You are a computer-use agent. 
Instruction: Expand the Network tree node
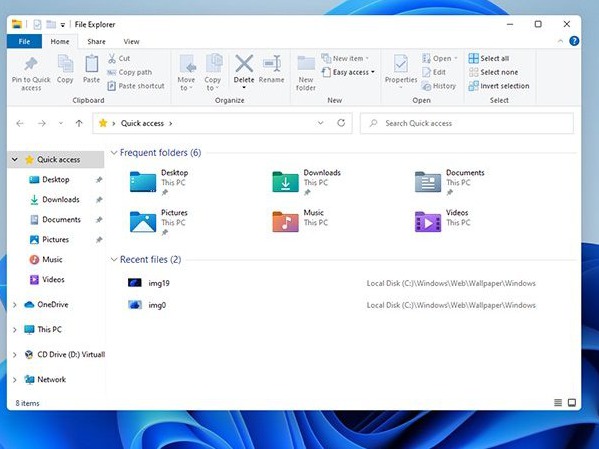[15, 379]
